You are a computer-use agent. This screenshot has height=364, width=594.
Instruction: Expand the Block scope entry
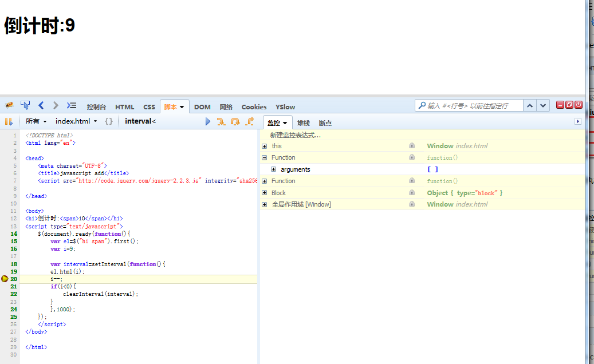[x=265, y=193]
